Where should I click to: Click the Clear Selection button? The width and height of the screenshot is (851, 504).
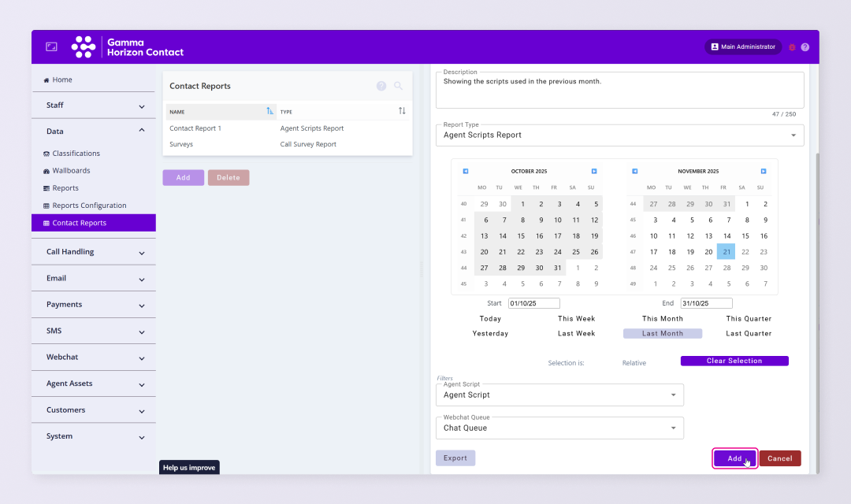[734, 361]
